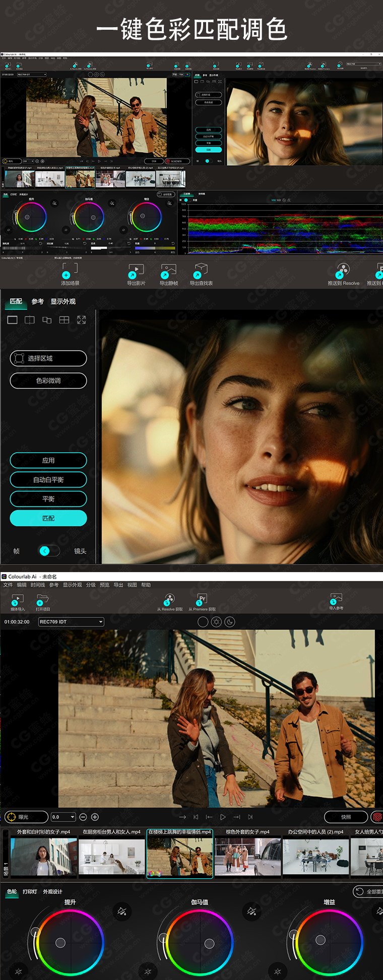Select single view layout icon in enlarged match panel
Screen dimensions: 383x980
tap(13, 320)
